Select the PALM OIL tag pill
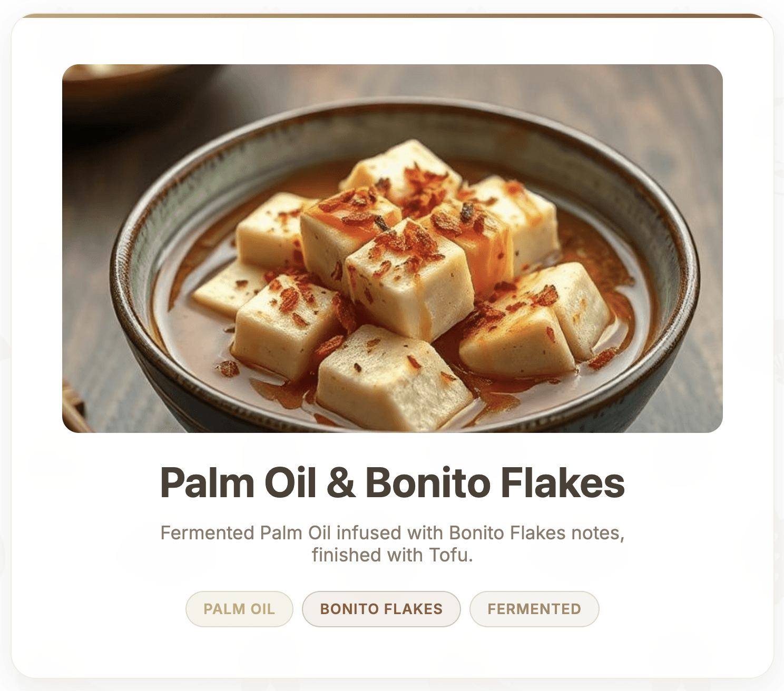 click(x=239, y=609)
